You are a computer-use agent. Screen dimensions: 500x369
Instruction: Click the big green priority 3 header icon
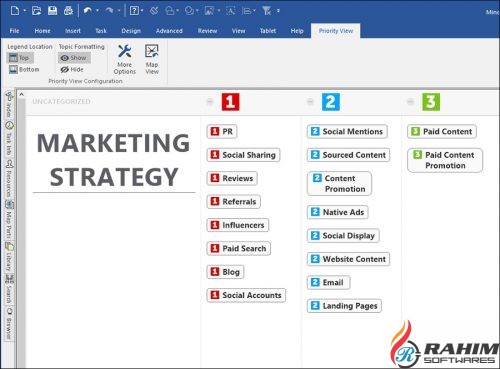(x=431, y=102)
